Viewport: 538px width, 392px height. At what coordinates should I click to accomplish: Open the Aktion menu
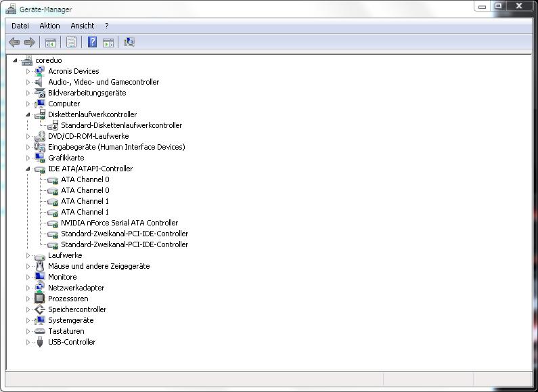point(49,26)
